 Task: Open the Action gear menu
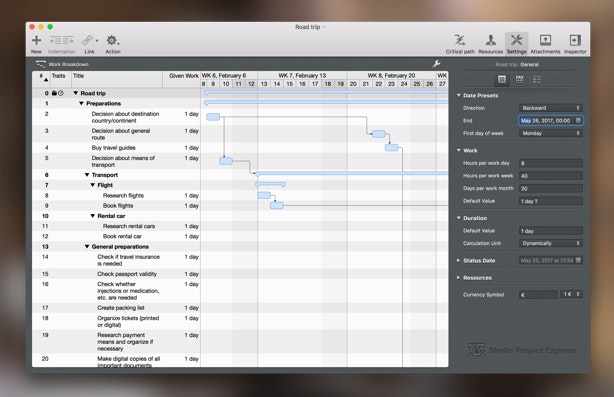coord(113,40)
